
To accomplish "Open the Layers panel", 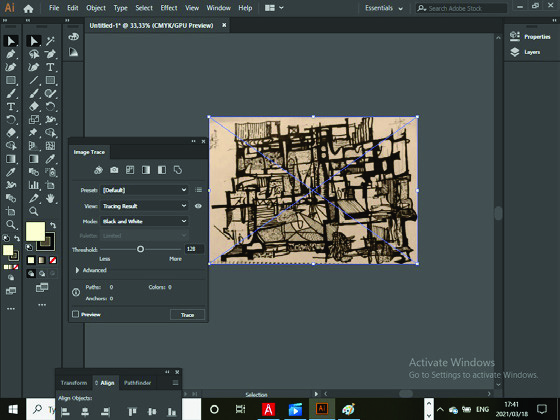I will click(525, 52).
